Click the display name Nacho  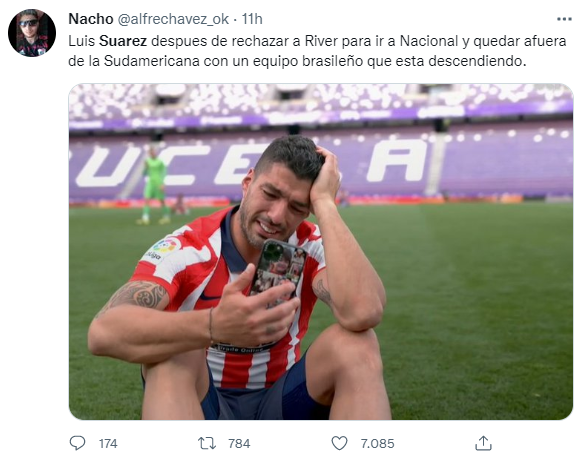click(x=91, y=19)
